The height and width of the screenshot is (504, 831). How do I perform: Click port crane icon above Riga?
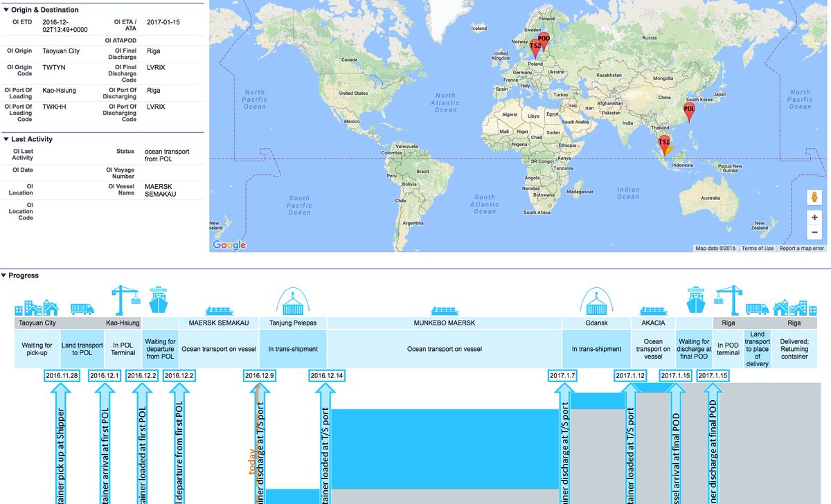click(729, 301)
